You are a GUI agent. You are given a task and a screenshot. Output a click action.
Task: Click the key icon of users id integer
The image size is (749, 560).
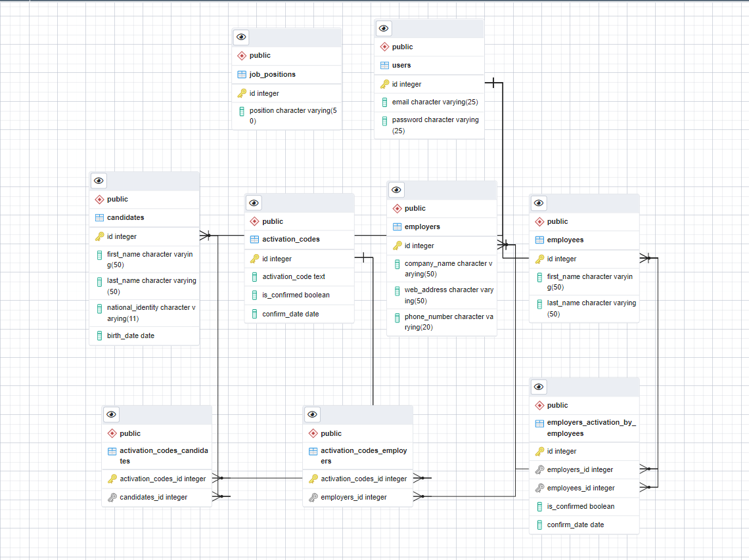coord(384,85)
